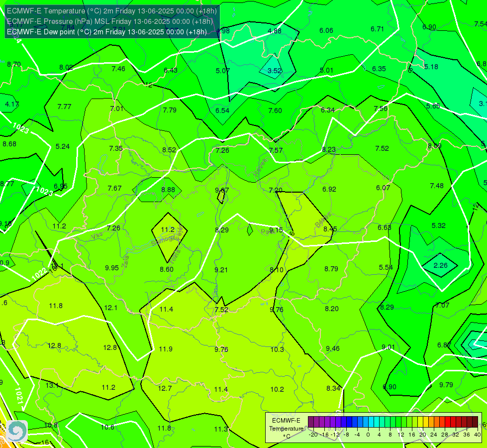Click the 12.1 temperature value
Viewport: 487px width, 448px height.
click(110, 308)
